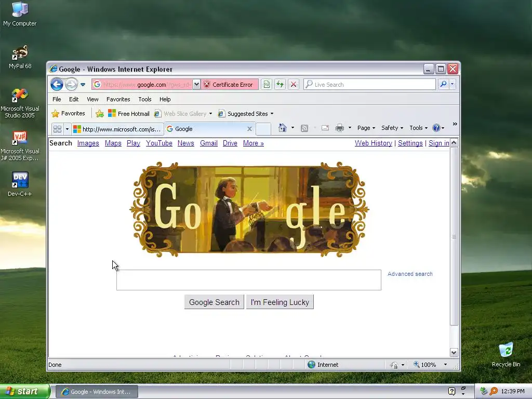This screenshot has height=399, width=532.
Task: Open the Home button dropdown arrow
Action: tap(292, 128)
